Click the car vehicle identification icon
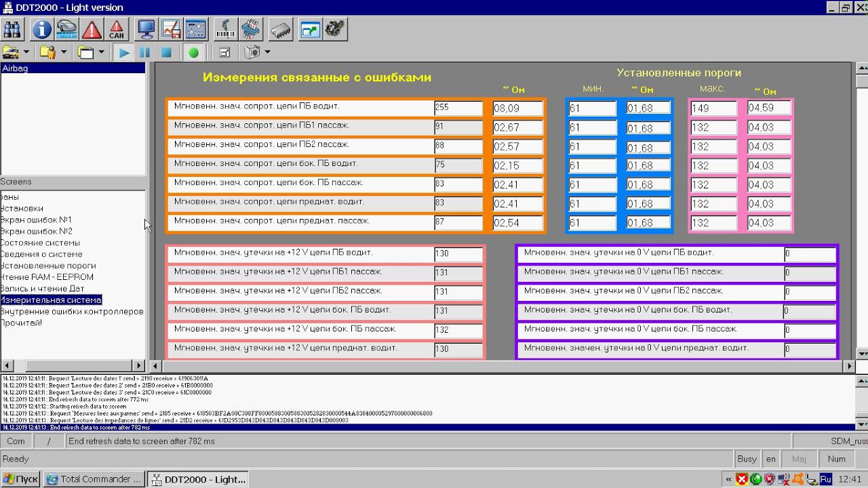 (67, 29)
